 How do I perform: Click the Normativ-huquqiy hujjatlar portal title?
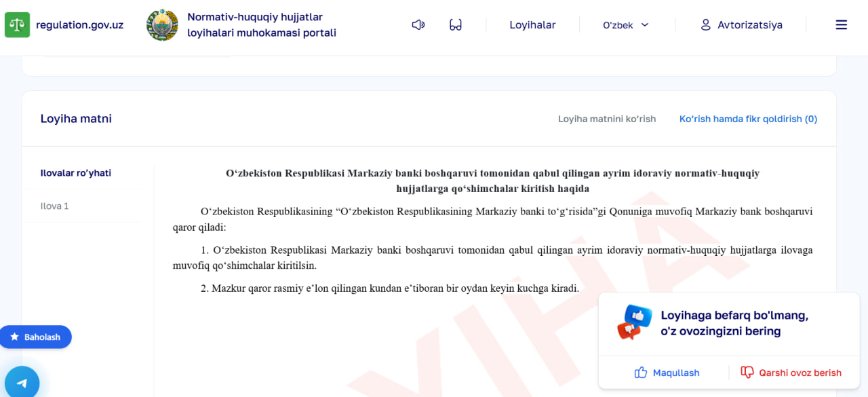click(x=262, y=25)
